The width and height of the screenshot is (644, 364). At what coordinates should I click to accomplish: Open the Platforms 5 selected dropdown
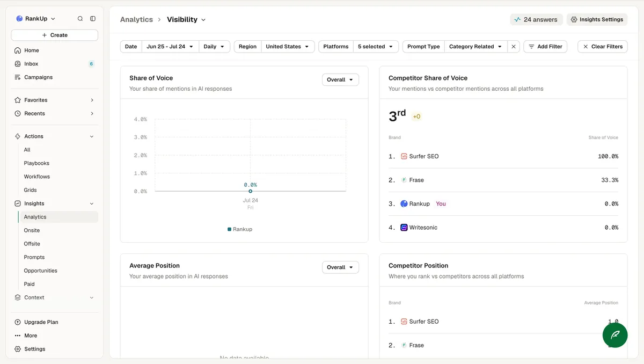point(376,47)
